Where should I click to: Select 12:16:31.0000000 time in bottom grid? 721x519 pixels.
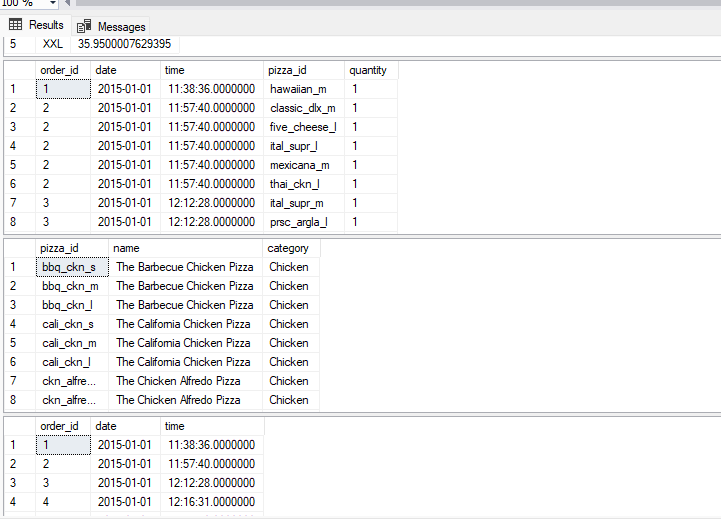coord(212,502)
